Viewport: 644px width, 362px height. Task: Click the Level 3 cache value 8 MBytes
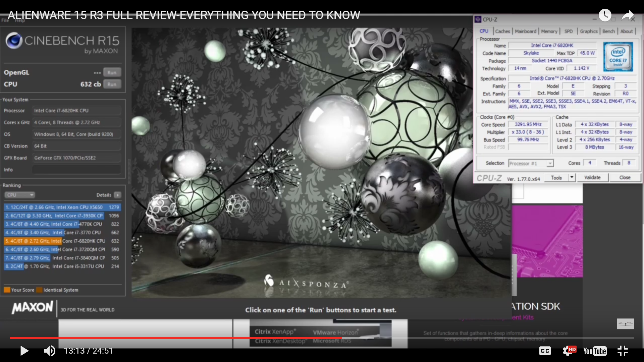click(x=595, y=147)
